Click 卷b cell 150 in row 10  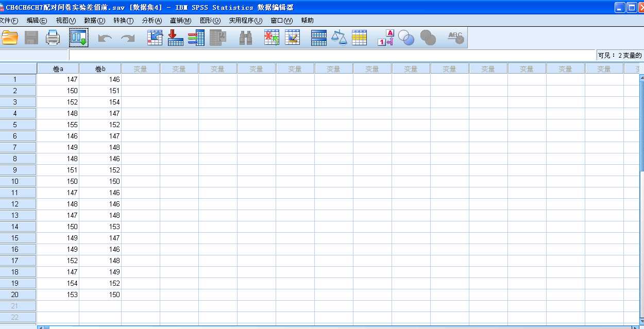click(100, 181)
